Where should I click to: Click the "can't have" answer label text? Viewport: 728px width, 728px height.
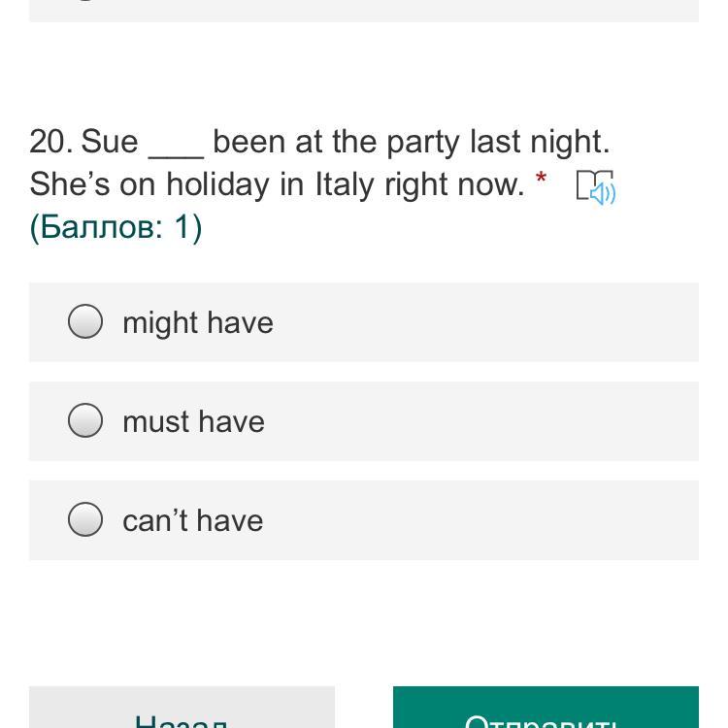tap(192, 521)
